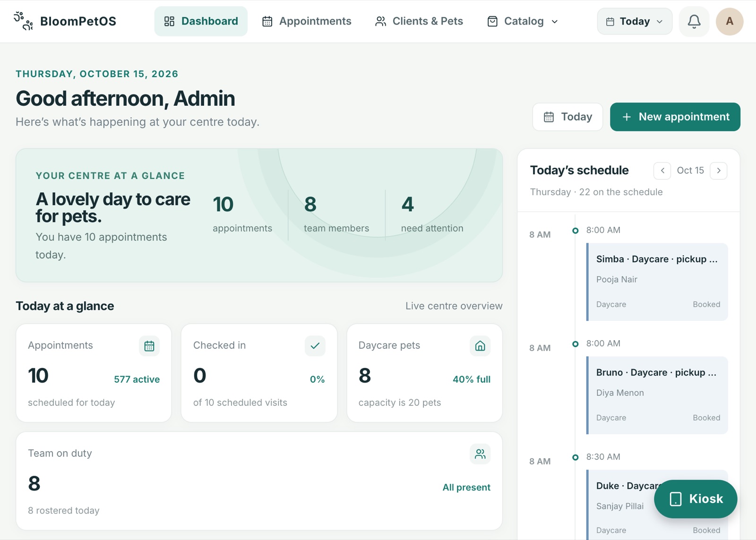The height and width of the screenshot is (540, 756).
Task: Click the "Today at a glance" heading
Action: 65,306
